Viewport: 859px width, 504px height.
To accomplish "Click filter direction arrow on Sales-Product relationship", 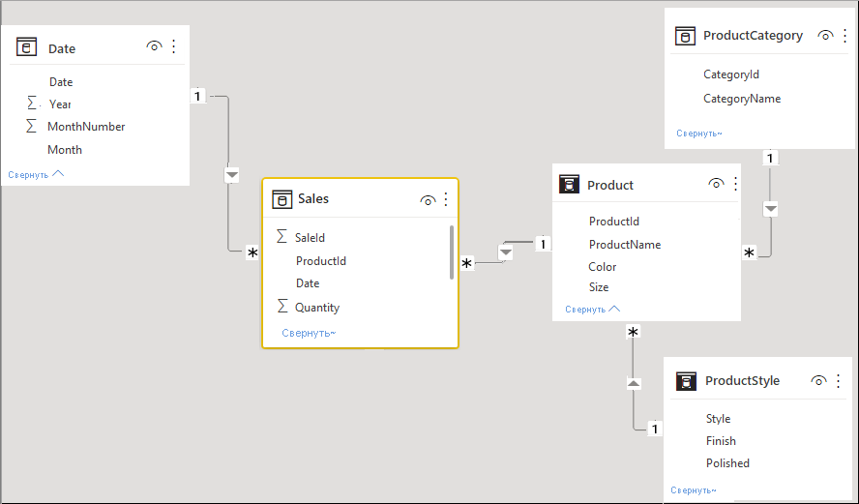I will click(506, 253).
